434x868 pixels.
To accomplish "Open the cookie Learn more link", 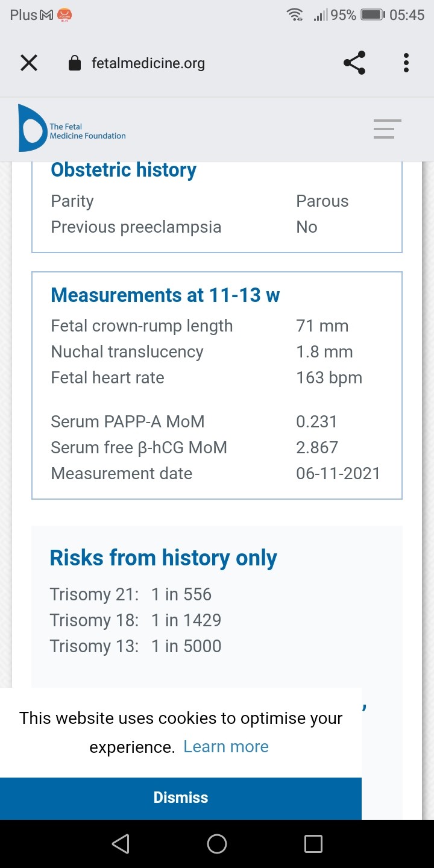I will pos(226,746).
